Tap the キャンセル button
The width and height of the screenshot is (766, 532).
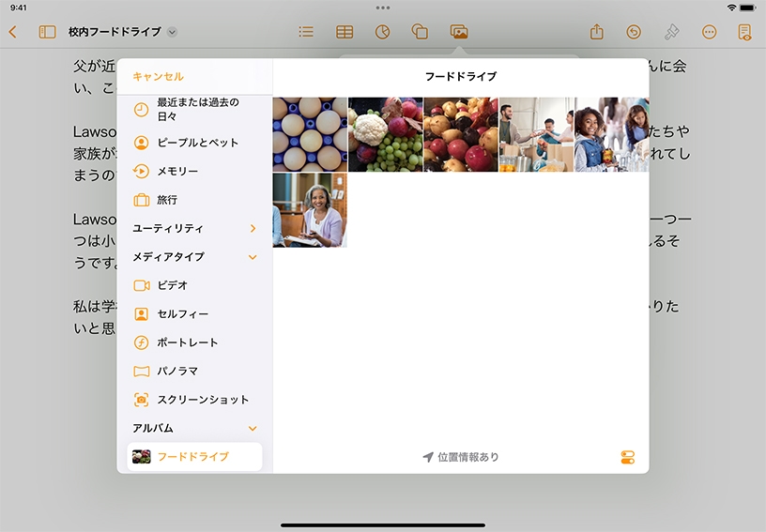[158, 77]
